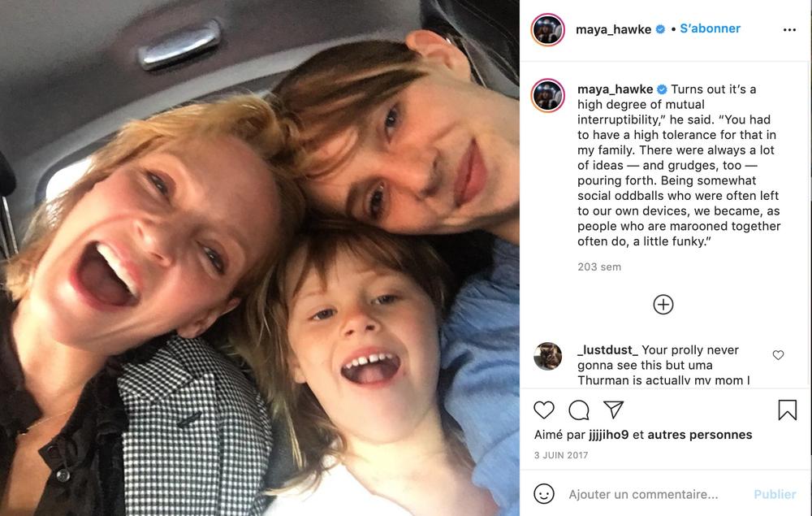
Task: Open jjjjiho9 profile in likes line
Action: coord(608,435)
